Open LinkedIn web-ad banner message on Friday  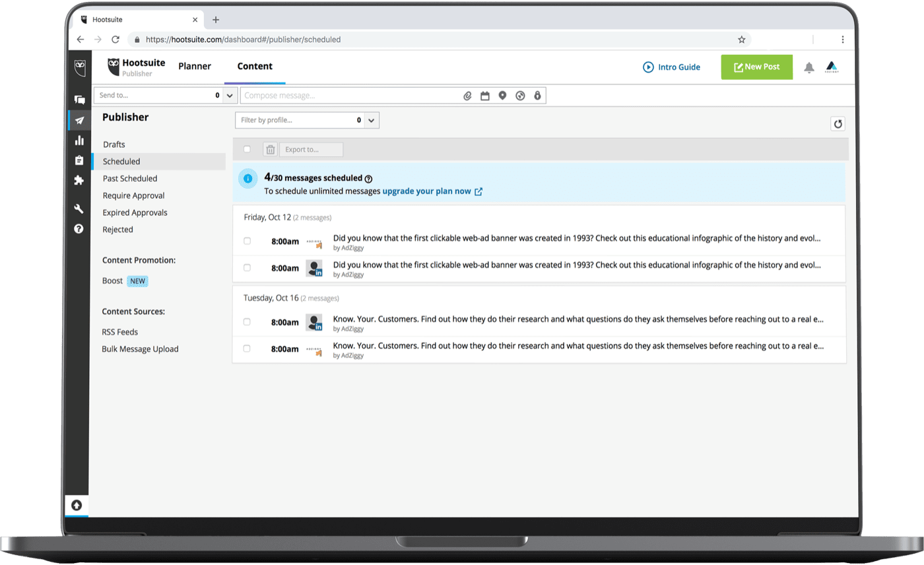pyautogui.click(x=577, y=265)
